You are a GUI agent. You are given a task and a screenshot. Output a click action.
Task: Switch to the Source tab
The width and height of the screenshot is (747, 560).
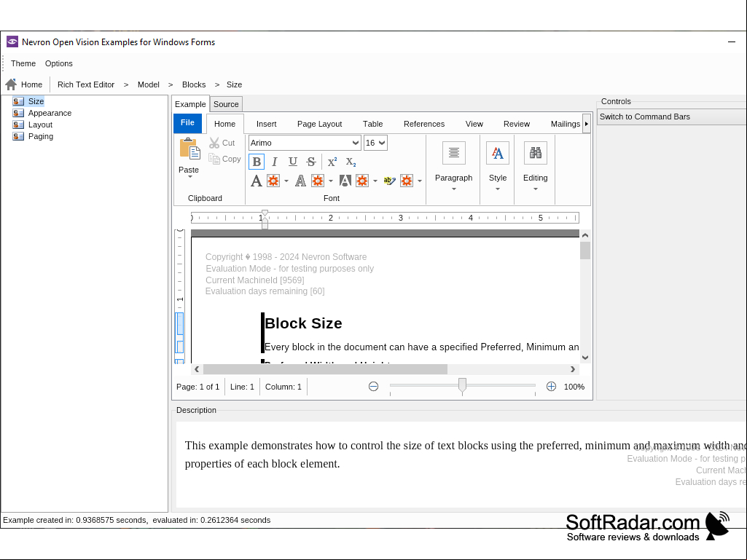(226, 104)
